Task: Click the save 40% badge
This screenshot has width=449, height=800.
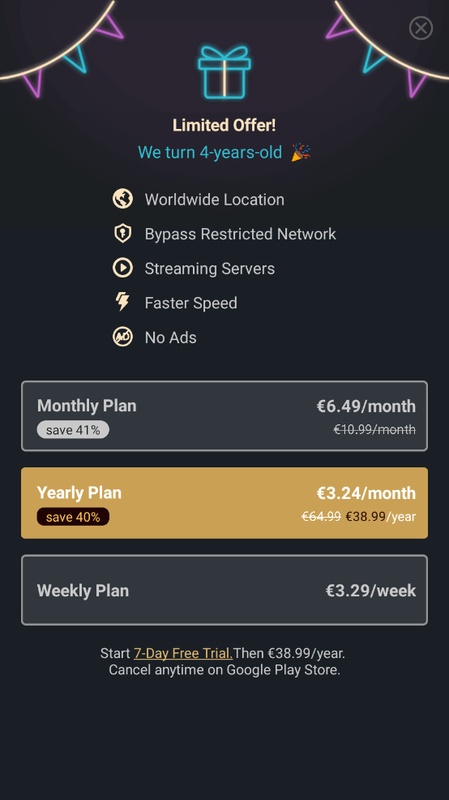Action: pyautogui.click(x=73, y=517)
